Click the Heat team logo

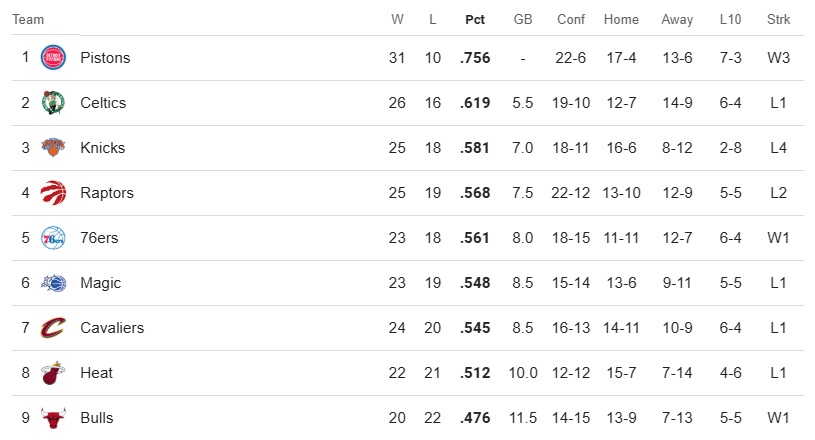pyautogui.click(x=53, y=373)
